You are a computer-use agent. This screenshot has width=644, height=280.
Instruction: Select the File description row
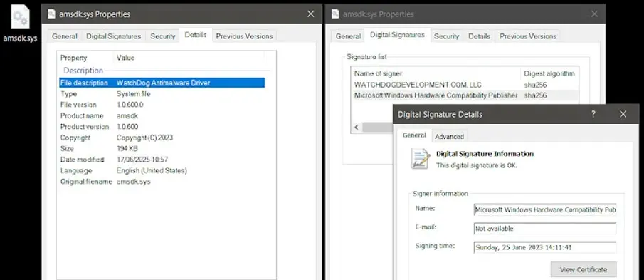point(162,83)
